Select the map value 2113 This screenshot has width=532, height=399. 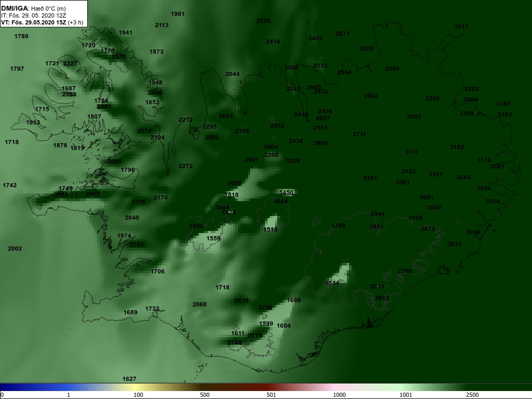coord(162,25)
